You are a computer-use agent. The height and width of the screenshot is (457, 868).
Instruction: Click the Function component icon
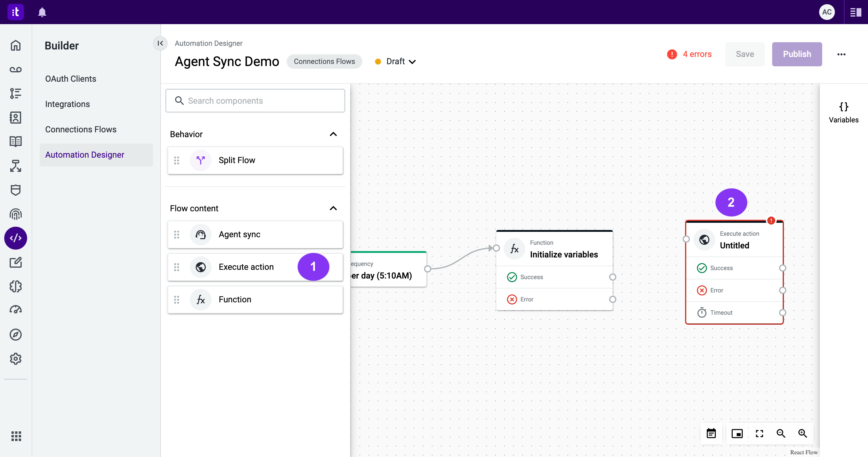click(200, 299)
